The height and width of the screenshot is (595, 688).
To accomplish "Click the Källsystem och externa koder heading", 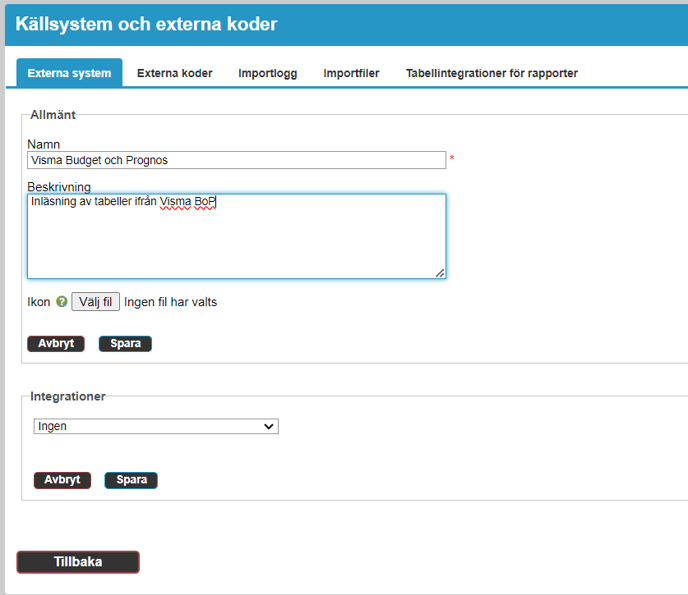I will (x=146, y=24).
